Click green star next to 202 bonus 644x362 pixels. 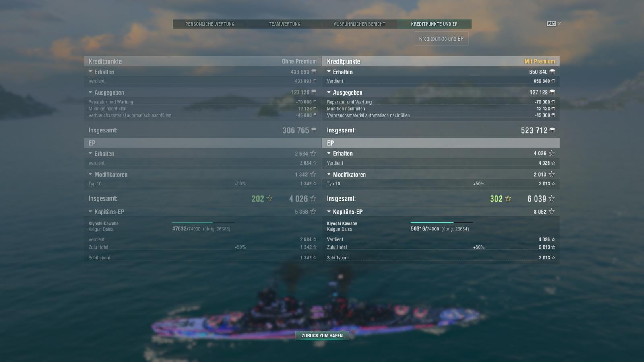[270, 198]
